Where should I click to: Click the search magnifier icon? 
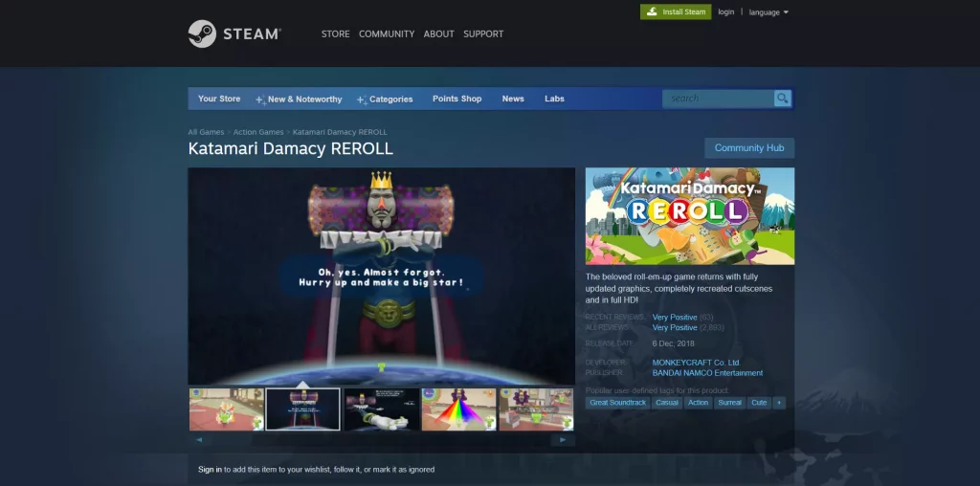tap(783, 99)
